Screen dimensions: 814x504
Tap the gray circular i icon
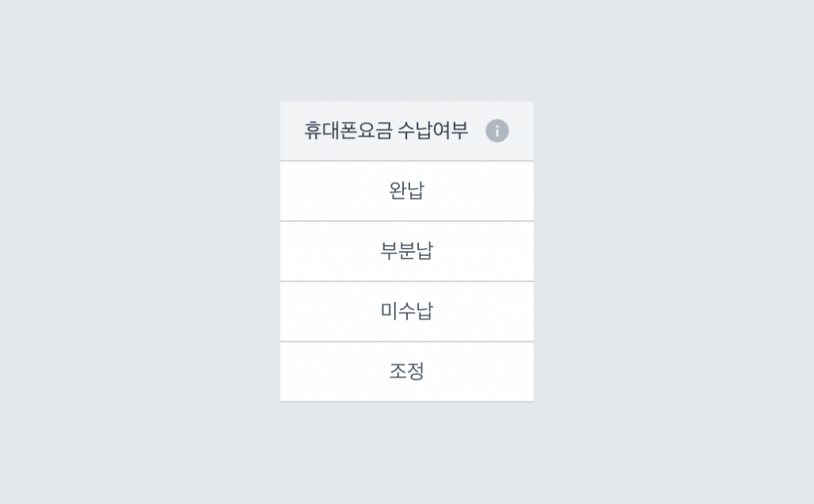coord(497,131)
